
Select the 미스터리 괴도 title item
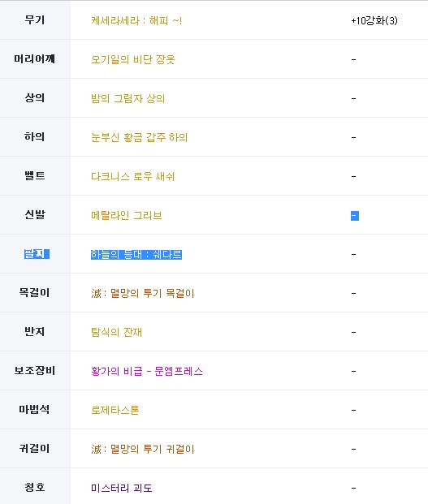tap(122, 488)
